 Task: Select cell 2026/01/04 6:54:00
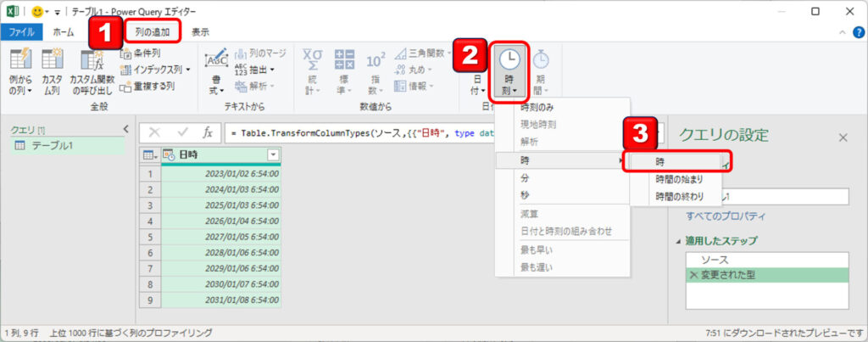[221, 221]
